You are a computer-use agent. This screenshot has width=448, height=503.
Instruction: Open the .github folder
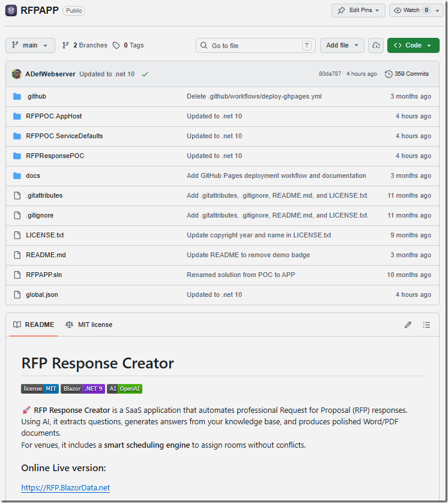coord(36,96)
